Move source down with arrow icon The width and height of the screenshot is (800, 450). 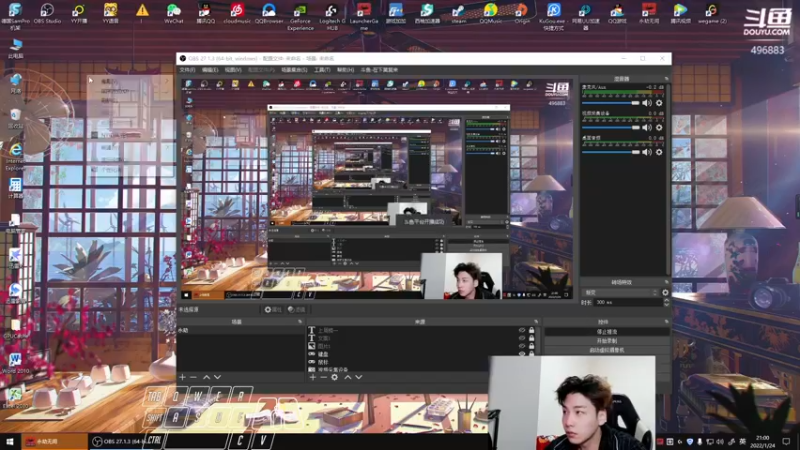coord(359,377)
